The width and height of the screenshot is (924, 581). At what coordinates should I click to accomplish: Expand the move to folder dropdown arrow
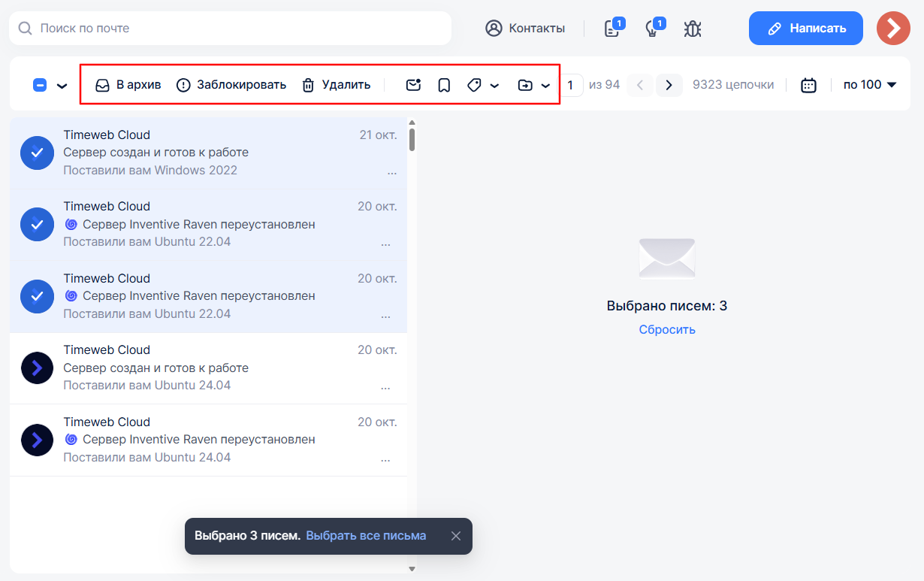click(x=546, y=86)
